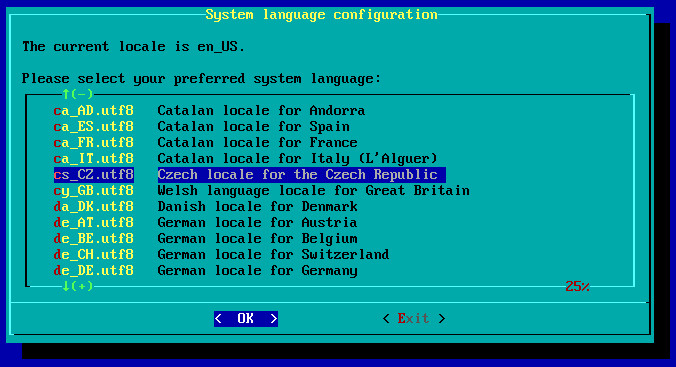Click the System language configuration title
This screenshot has width=676, height=367.
[x=321, y=15]
